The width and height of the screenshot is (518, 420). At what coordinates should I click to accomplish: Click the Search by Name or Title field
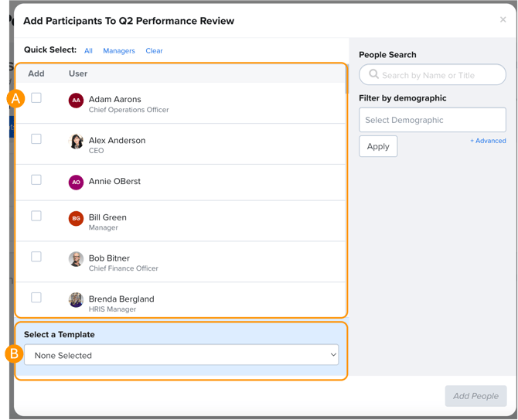[438, 75]
